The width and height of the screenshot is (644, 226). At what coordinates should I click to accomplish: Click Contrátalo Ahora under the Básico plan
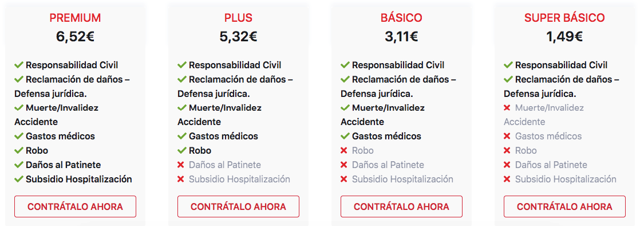pos(401,206)
